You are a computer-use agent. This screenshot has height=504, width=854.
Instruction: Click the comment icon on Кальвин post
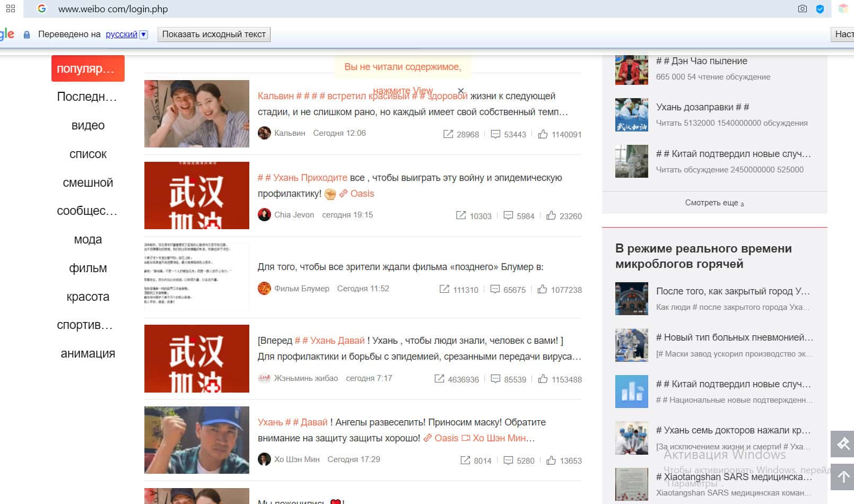495,134
